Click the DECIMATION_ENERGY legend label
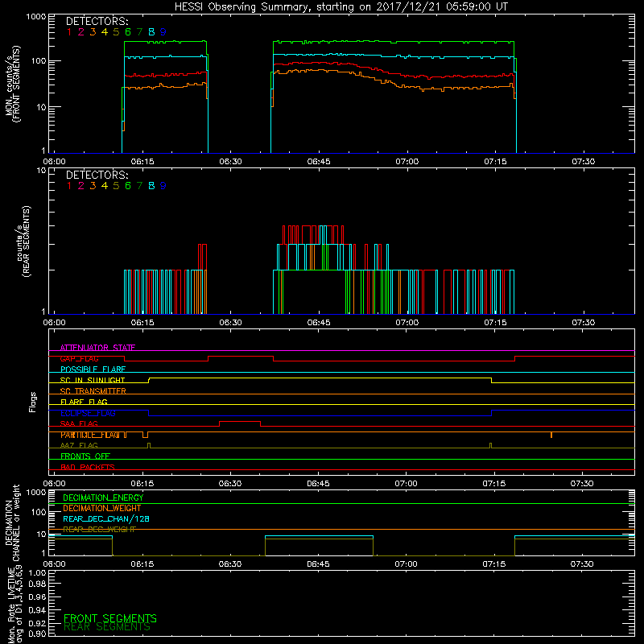The height and width of the screenshot is (644, 644). coord(103,497)
